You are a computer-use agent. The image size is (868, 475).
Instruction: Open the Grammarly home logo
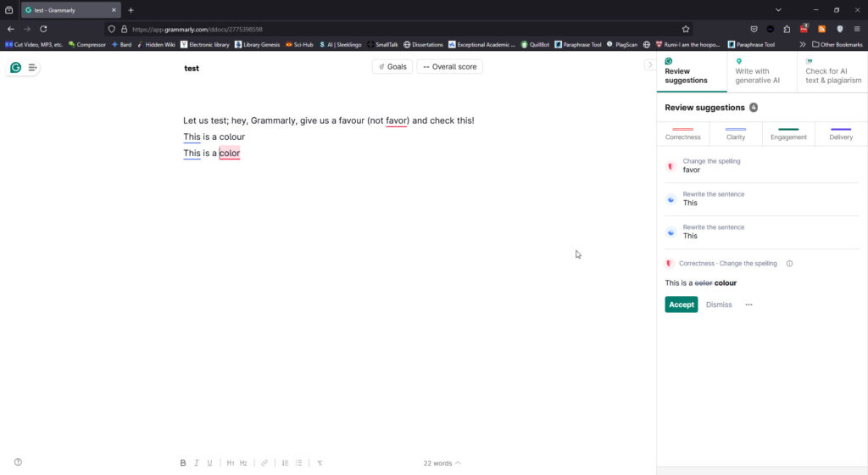(x=15, y=68)
